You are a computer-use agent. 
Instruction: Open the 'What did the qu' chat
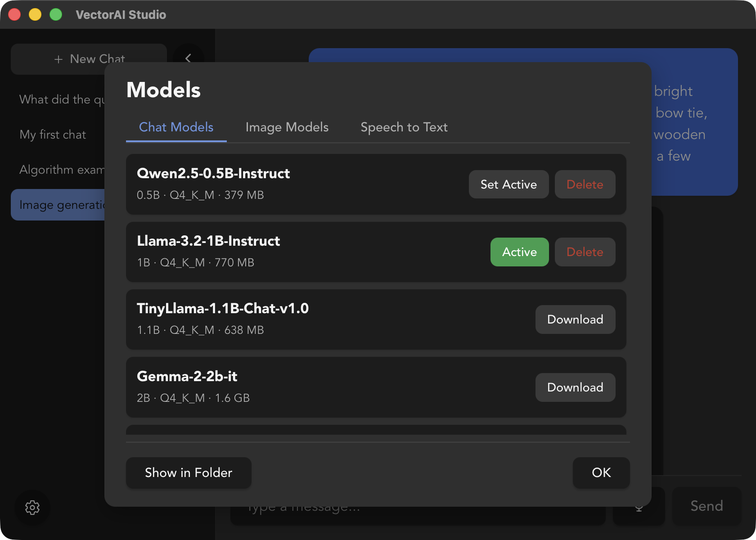(62, 99)
